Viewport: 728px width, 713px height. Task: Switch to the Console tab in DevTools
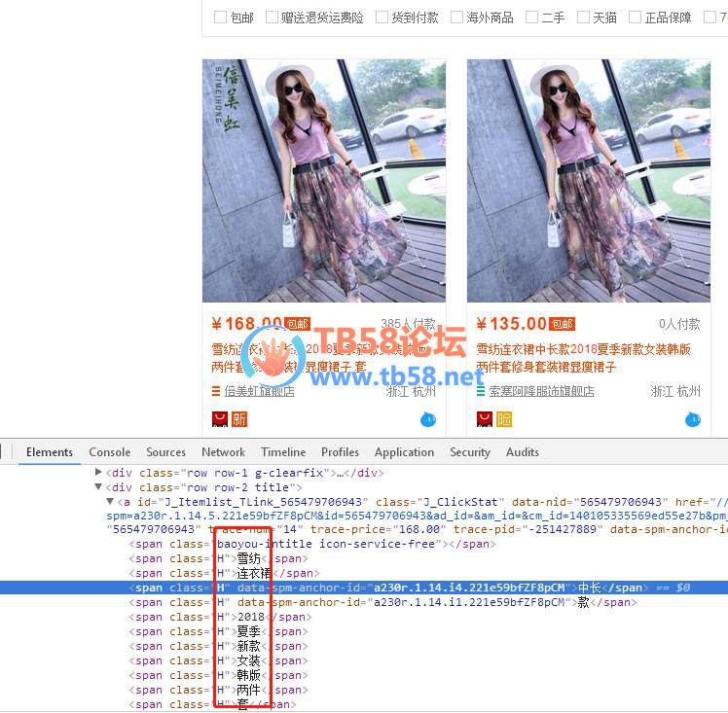click(109, 452)
